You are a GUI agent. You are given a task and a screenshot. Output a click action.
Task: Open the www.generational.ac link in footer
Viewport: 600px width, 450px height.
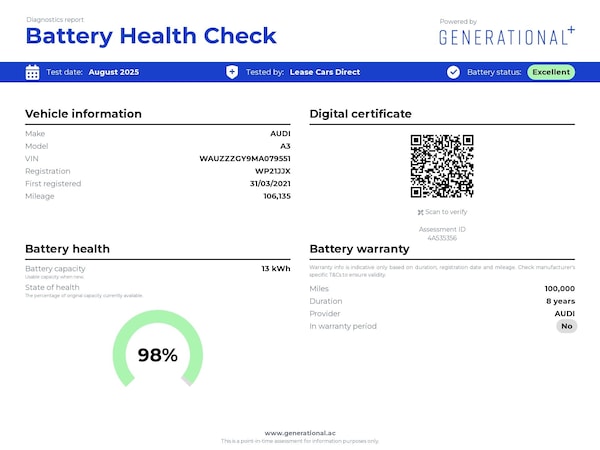(x=300, y=433)
